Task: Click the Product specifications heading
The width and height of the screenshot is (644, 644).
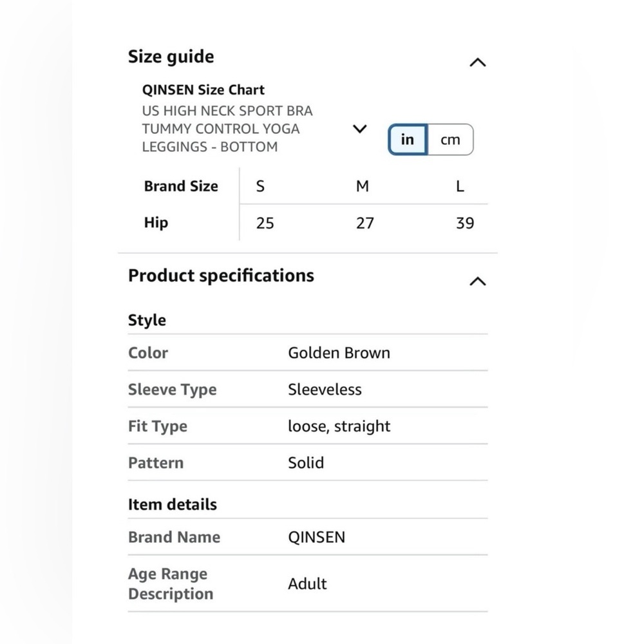Action: 221,276
